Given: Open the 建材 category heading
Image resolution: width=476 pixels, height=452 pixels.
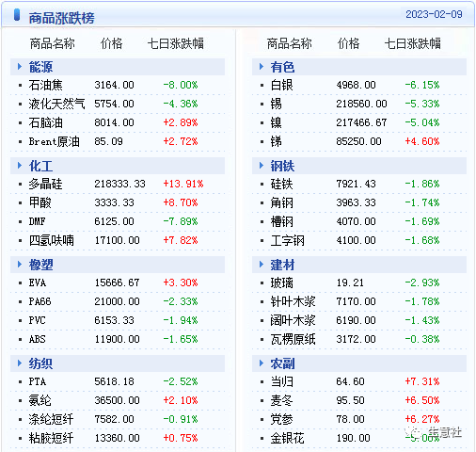Looking at the screenshot, I should coord(283,265).
